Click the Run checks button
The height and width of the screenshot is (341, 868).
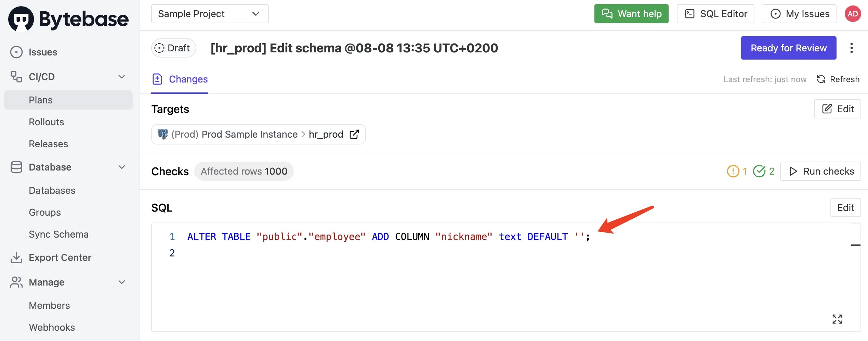coord(820,171)
